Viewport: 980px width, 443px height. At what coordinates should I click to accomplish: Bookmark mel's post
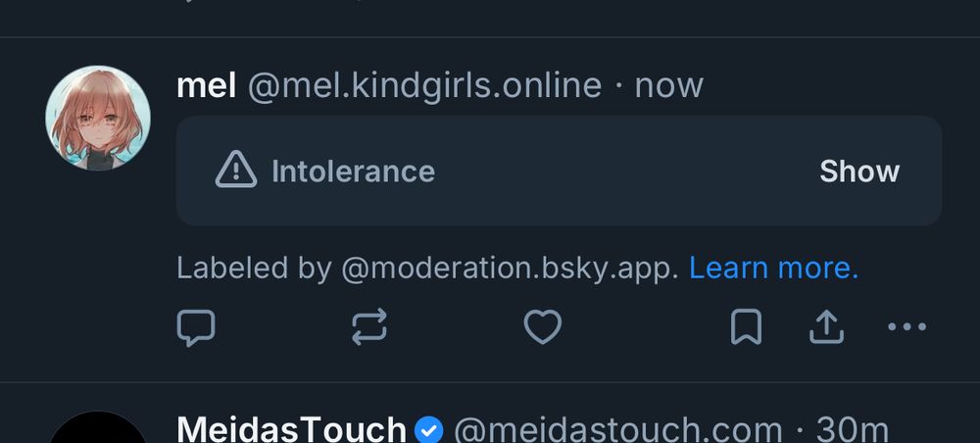pos(746,326)
